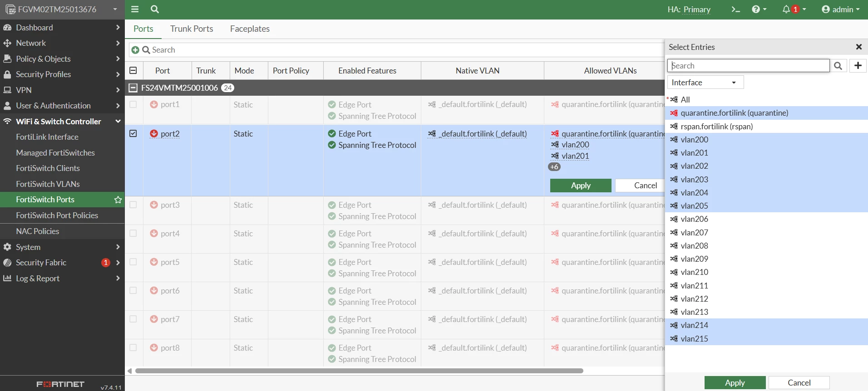Select the Ports tab
Image resolution: width=868 pixels, height=391 pixels.
click(x=143, y=29)
